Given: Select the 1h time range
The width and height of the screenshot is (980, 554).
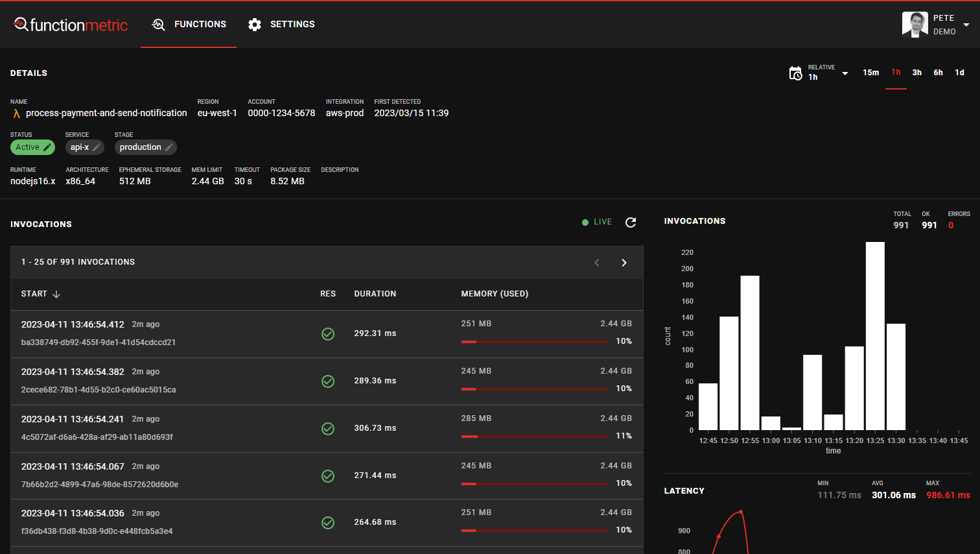Looking at the screenshot, I should [896, 73].
